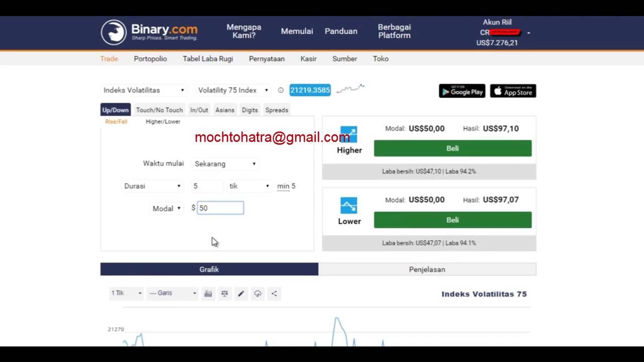644x362 pixels.
Task: Open the Modal amount type dropdown
Action: pyautogui.click(x=168, y=208)
